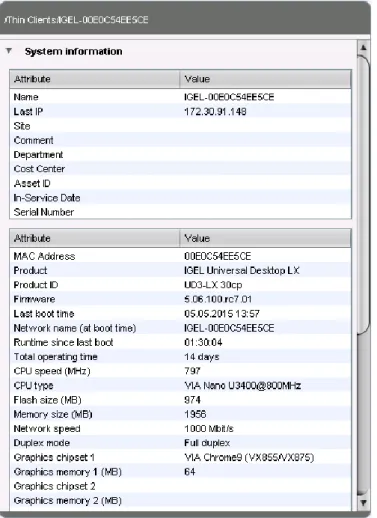Select Graphics chipset 1 label
377x518 pixels.
coord(54,457)
